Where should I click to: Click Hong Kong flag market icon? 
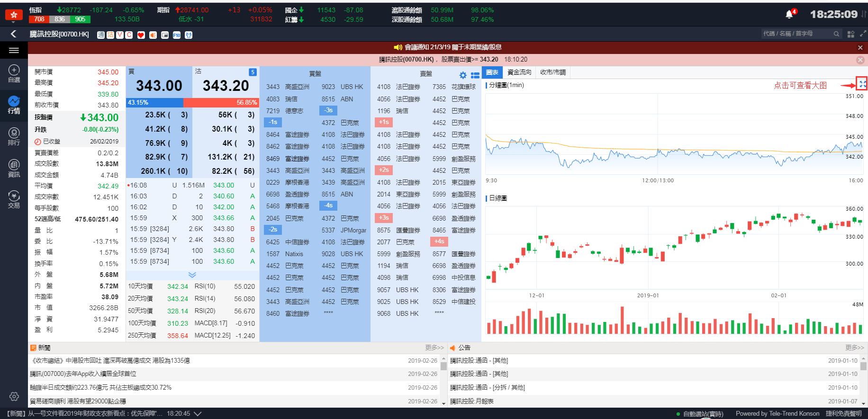coord(14,15)
